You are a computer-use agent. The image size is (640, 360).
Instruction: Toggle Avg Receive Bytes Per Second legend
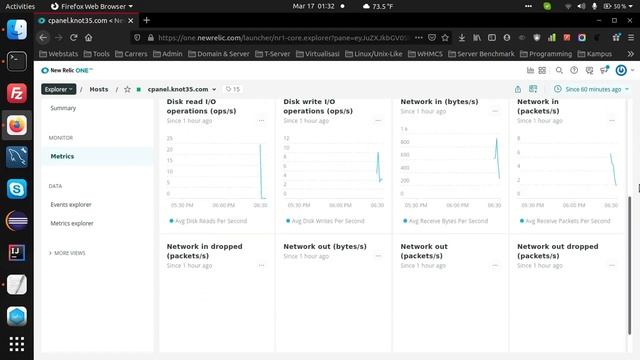(445, 221)
